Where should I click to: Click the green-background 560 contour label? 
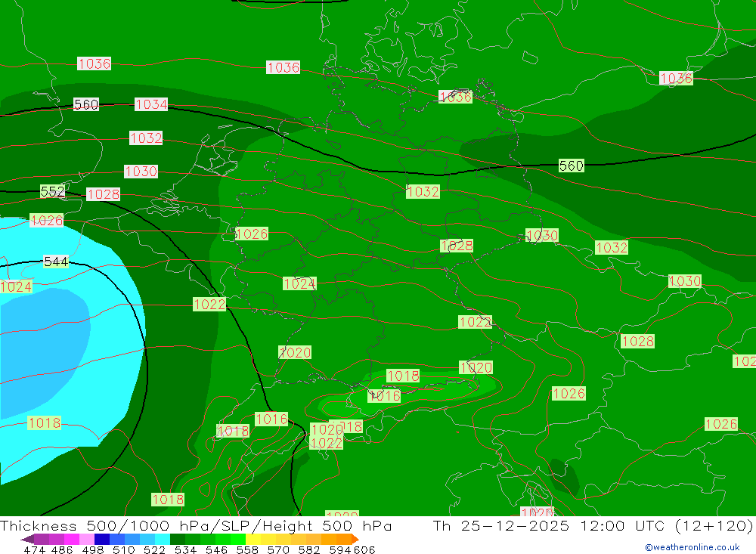(x=572, y=166)
